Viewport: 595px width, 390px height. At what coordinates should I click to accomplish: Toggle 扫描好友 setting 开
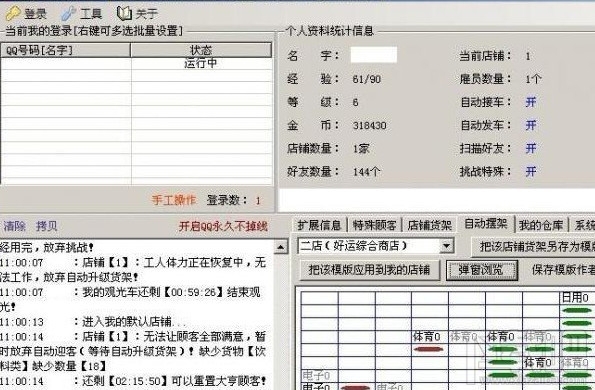[531, 148]
